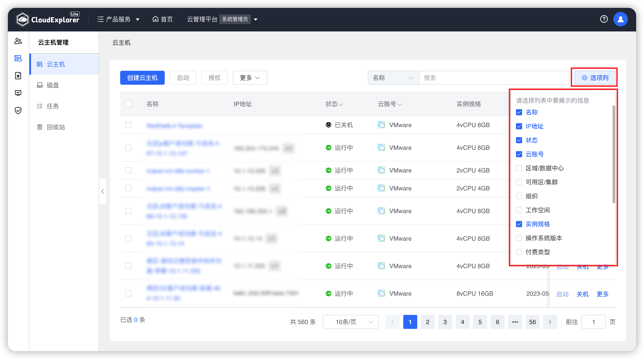Image resolution: width=644 pixels, height=359 pixels.
Task: Uncheck the 名称 column option
Action: [x=519, y=112]
